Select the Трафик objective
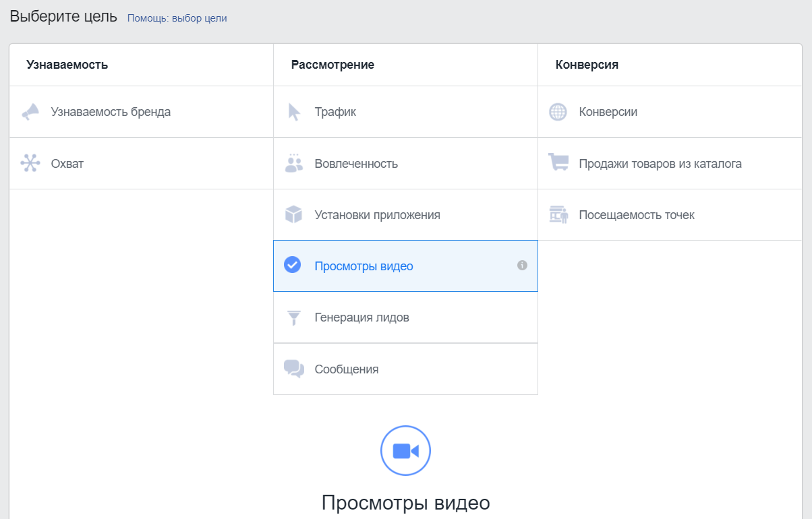This screenshot has width=812, height=519. [x=335, y=112]
